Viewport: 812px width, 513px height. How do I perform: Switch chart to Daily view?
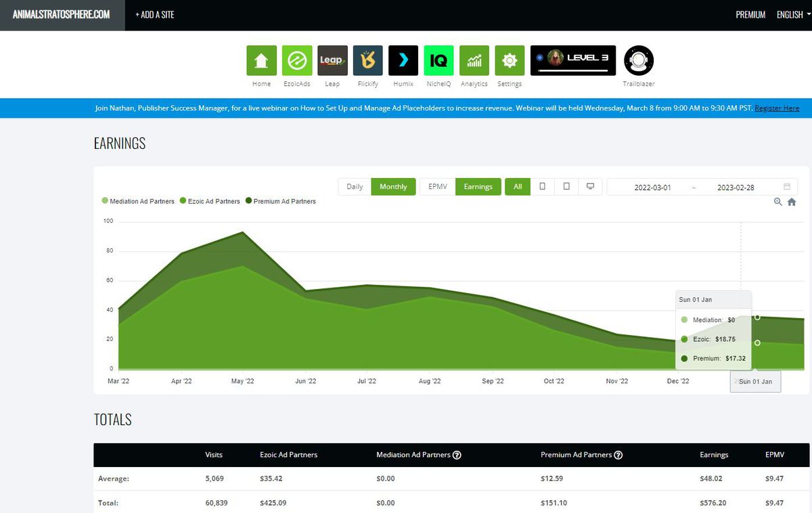pyautogui.click(x=355, y=187)
